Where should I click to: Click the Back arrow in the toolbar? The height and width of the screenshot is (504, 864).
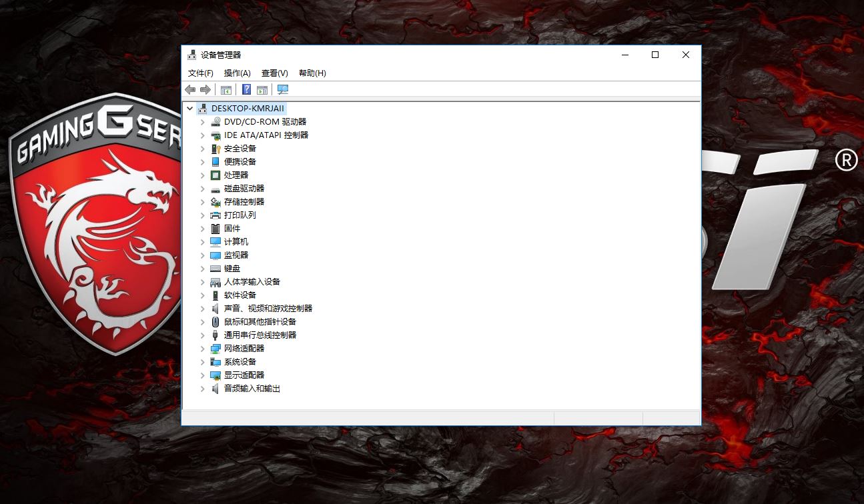click(190, 89)
